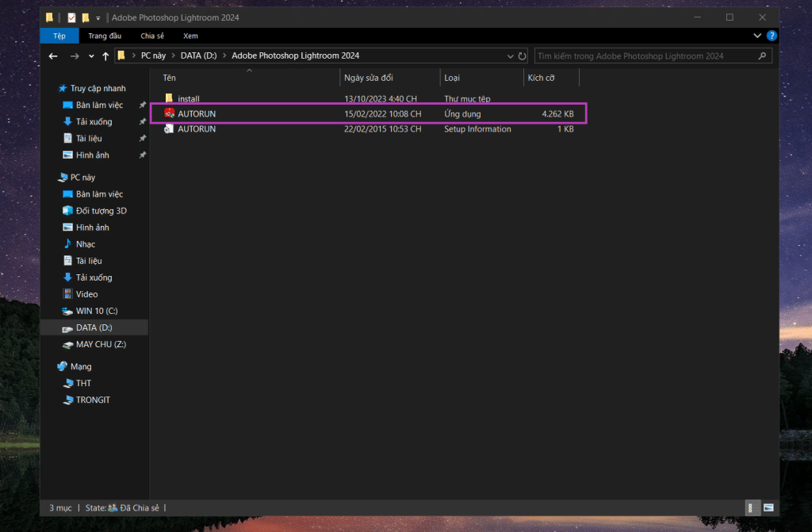Screen dimensions: 812x532
Task: Switch to large thumbnails view icon
Action: click(768, 507)
